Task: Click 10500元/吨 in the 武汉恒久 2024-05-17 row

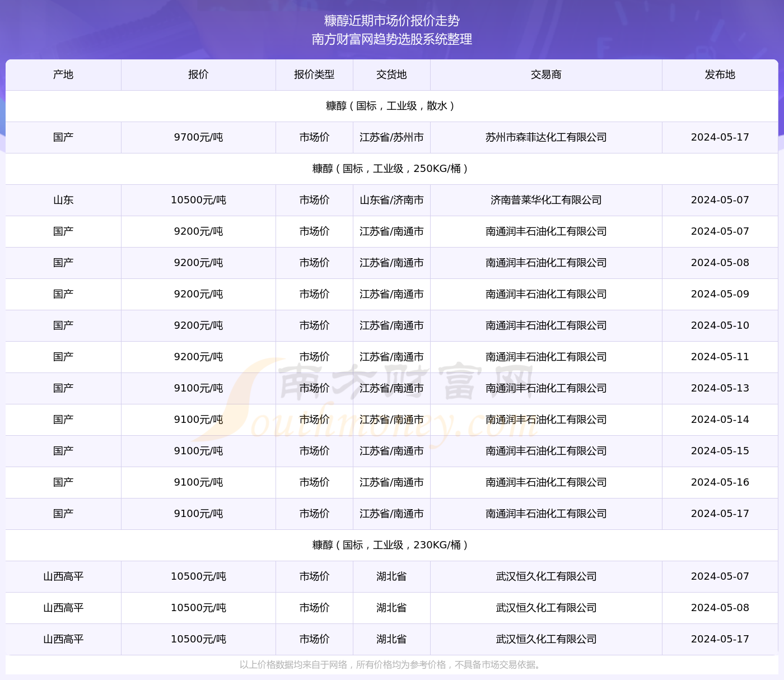Action: [198, 639]
